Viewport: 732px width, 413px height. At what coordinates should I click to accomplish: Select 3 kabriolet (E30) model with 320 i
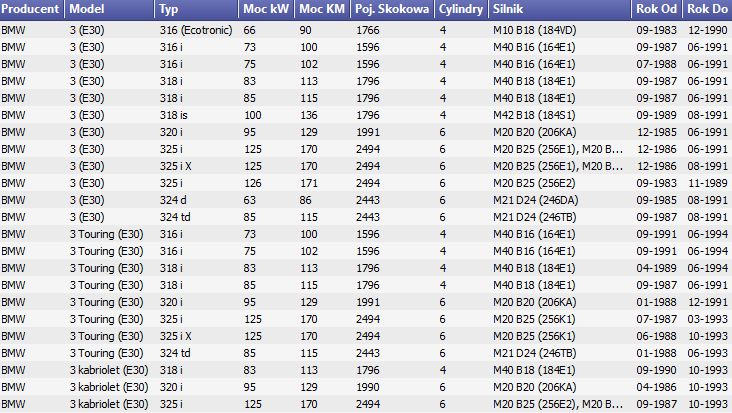(109, 387)
